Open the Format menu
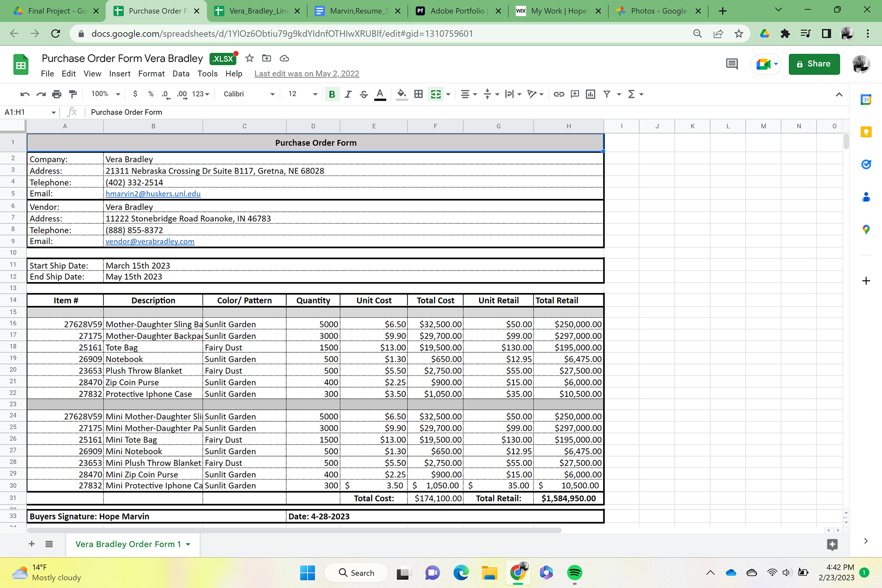The width and height of the screenshot is (882, 588). (x=151, y=73)
